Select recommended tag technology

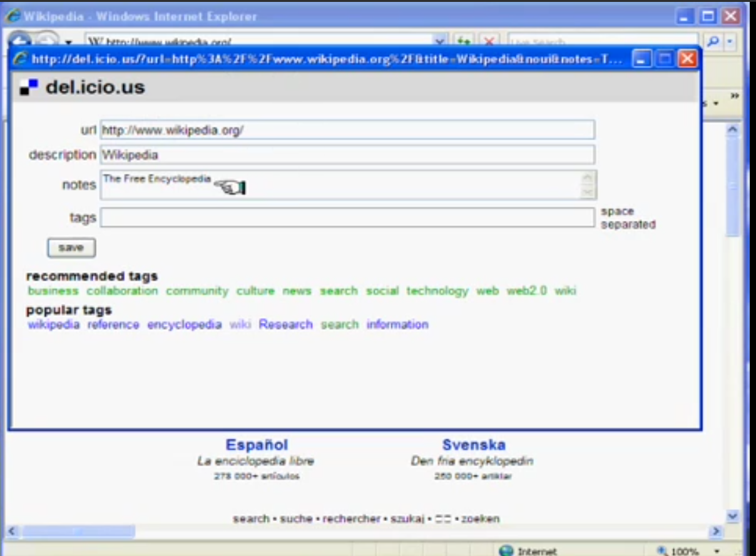[x=437, y=291]
